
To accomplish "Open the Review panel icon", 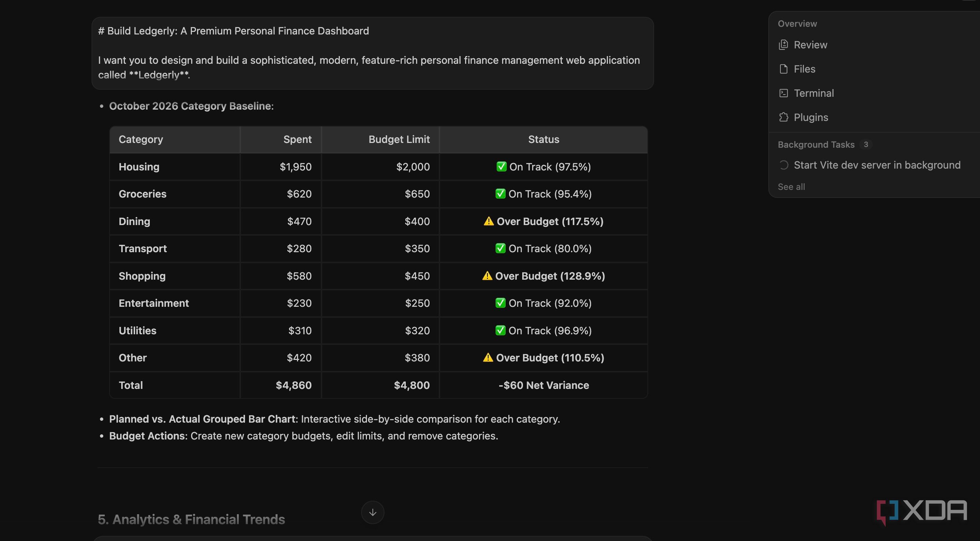I will click(x=783, y=45).
